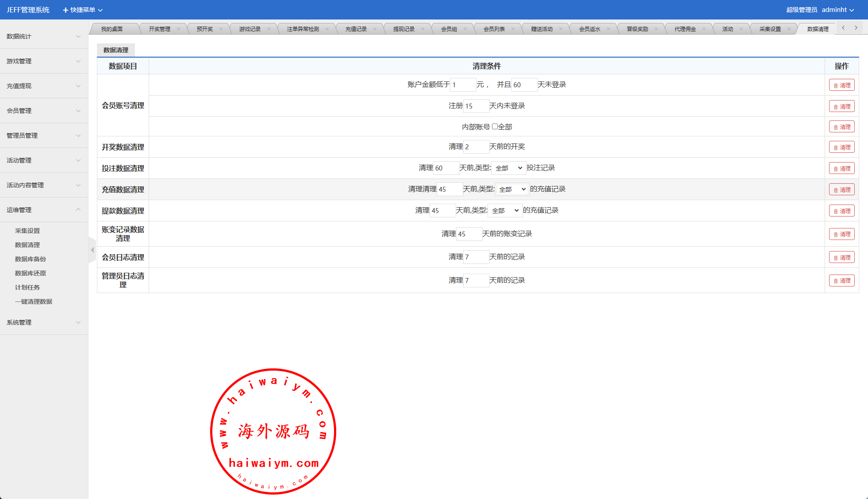The width and height of the screenshot is (868, 499).
Task: Click the tab bar scroll-left arrow
Action: pyautogui.click(x=843, y=28)
